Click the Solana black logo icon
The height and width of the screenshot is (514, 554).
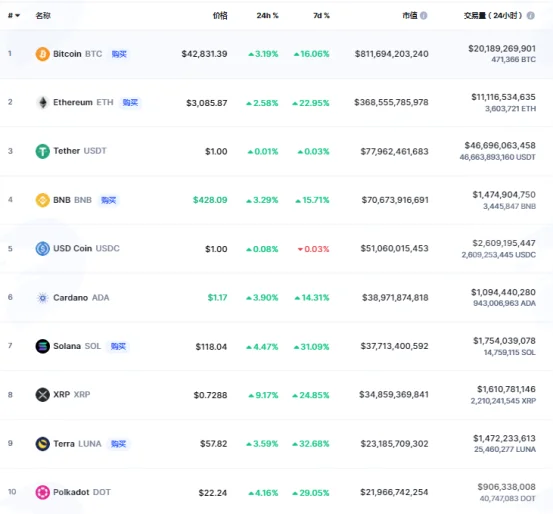[x=42, y=346]
